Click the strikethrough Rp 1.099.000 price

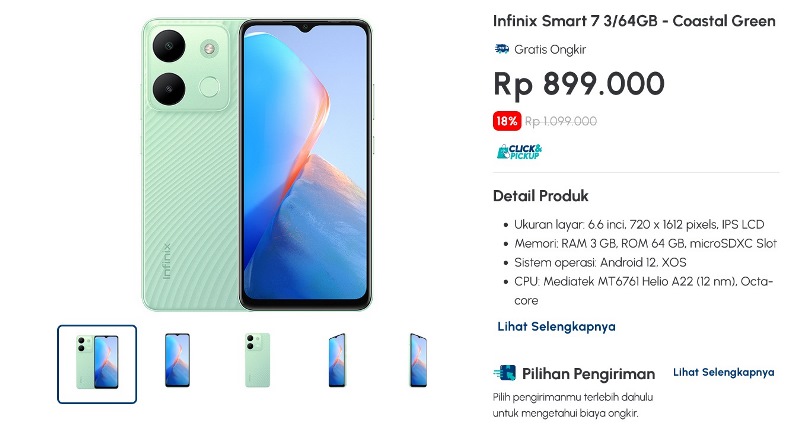click(x=561, y=121)
